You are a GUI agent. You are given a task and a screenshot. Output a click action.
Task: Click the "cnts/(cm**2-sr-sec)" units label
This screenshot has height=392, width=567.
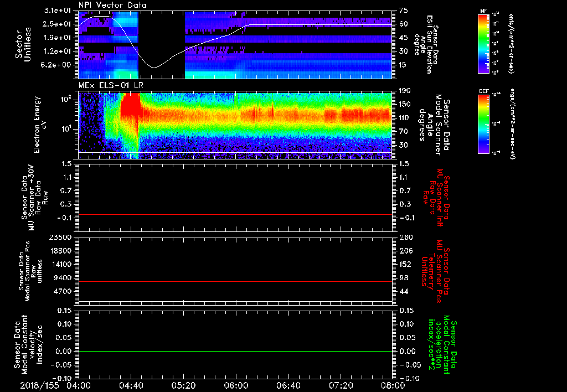point(511,44)
